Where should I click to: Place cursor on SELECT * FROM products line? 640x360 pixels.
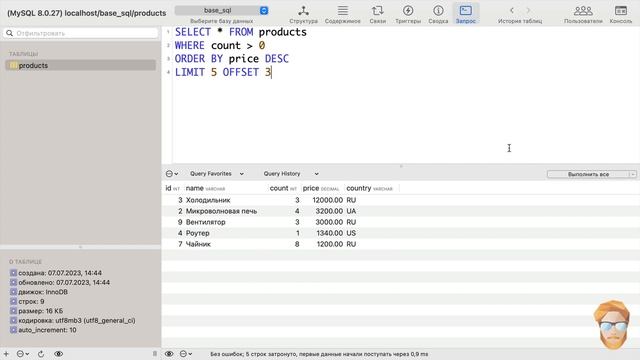click(241, 32)
